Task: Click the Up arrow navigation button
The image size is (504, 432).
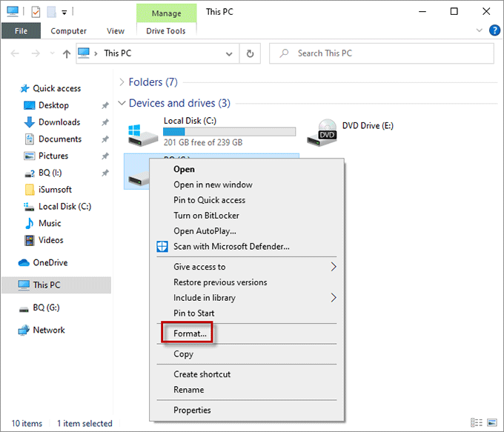Action: click(67, 53)
